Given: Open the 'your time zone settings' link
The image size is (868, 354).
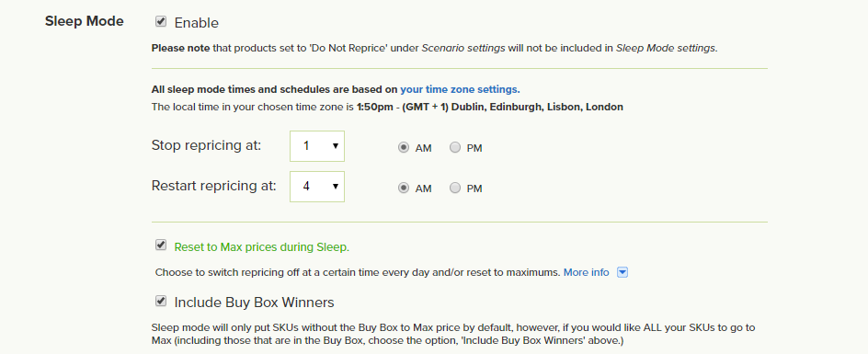Looking at the screenshot, I should tap(460, 89).
